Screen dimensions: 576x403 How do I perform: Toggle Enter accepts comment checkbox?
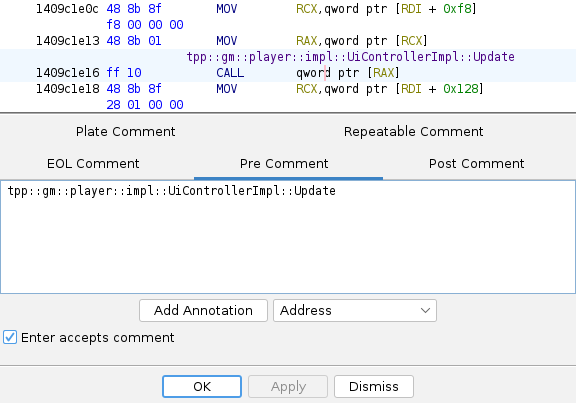[10, 337]
